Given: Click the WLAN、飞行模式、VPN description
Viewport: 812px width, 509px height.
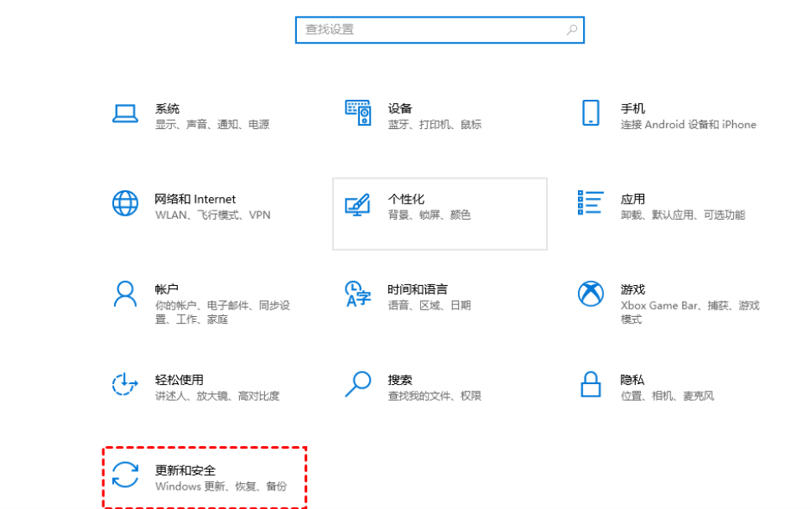Looking at the screenshot, I should (x=213, y=215).
